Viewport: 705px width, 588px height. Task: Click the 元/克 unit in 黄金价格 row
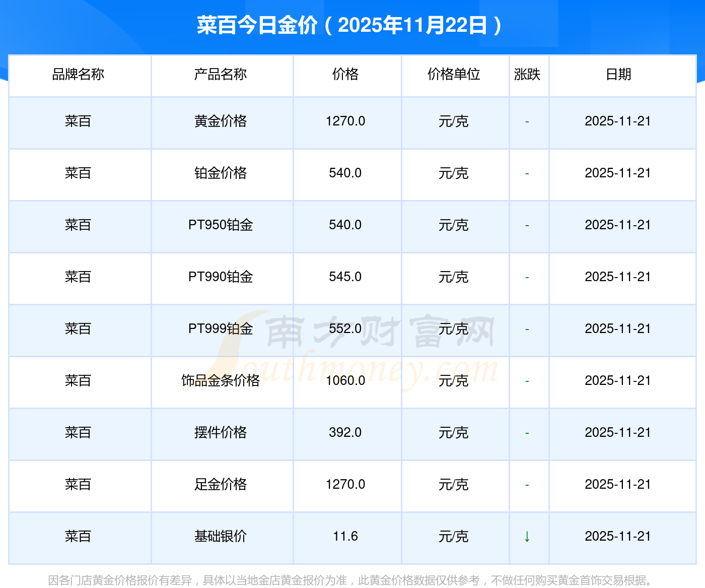[454, 121]
